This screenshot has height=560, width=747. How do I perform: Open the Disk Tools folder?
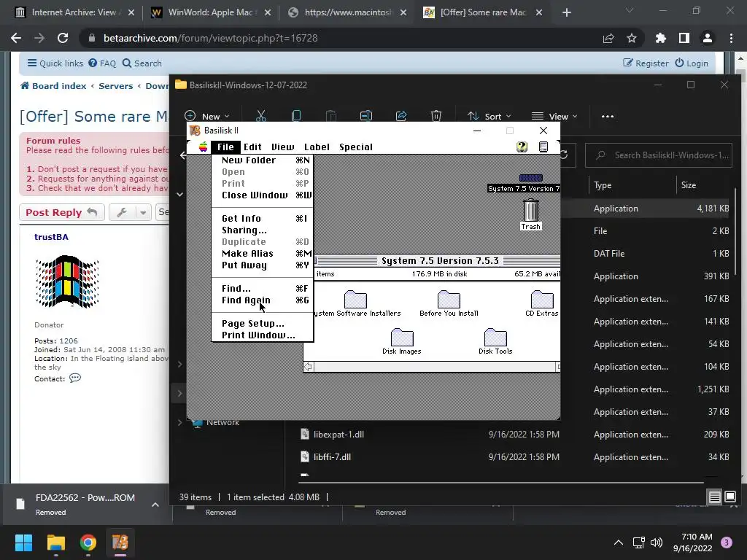click(495, 338)
